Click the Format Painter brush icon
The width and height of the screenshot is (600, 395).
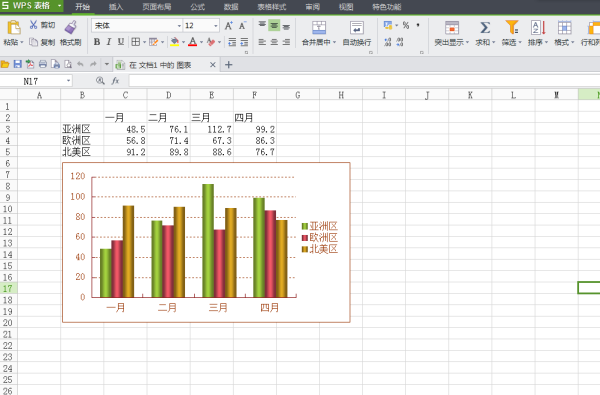[x=70, y=27]
